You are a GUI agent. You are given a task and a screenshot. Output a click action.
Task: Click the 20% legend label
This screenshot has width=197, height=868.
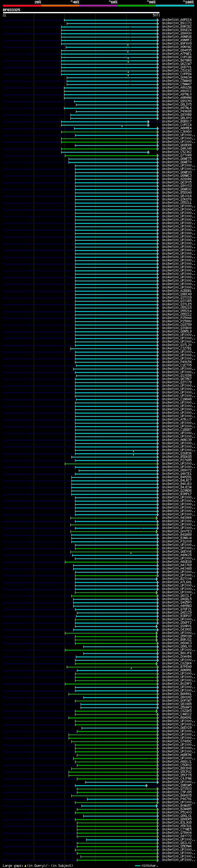pyautogui.click(x=38, y=2)
